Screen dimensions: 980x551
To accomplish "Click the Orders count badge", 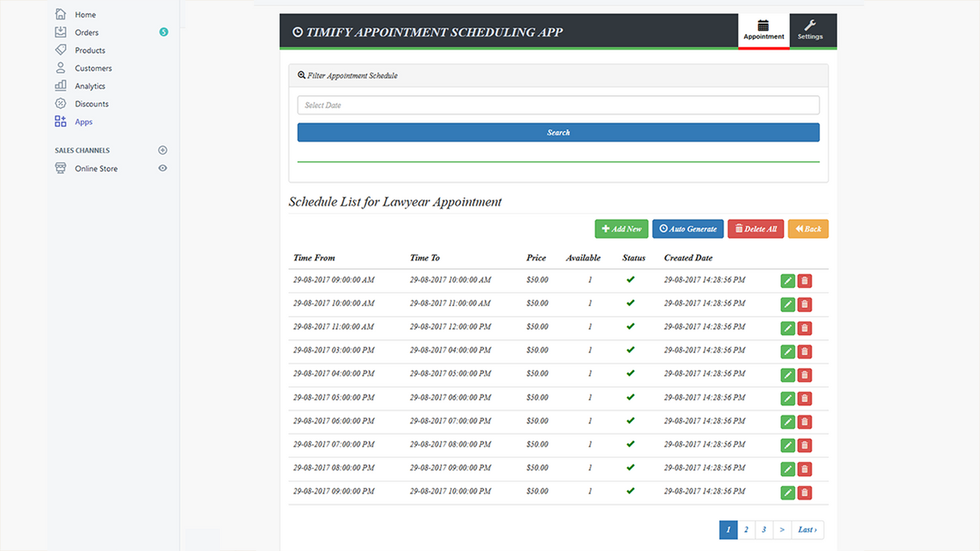I will [163, 32].
